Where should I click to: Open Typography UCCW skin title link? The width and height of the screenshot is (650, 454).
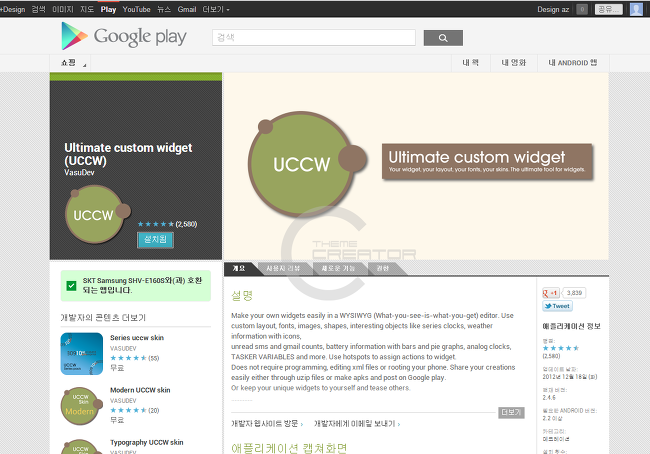(x=146, y=442)
